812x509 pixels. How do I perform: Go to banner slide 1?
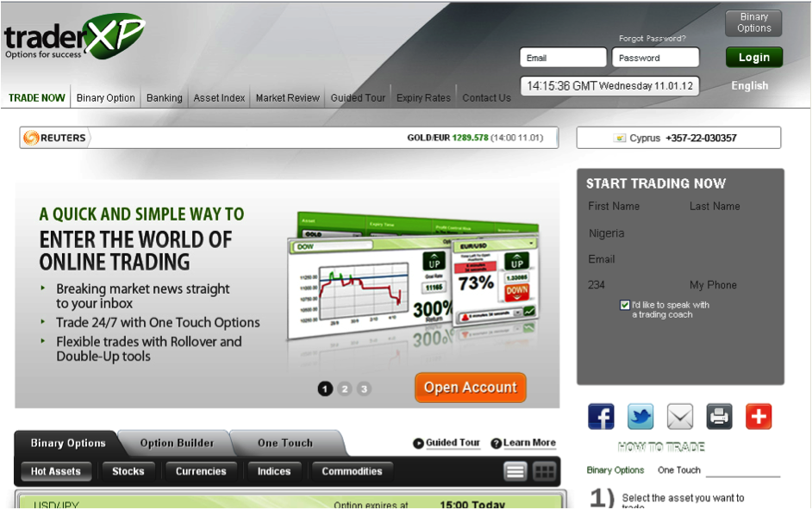pyautogui.click(x=325, y=388)
